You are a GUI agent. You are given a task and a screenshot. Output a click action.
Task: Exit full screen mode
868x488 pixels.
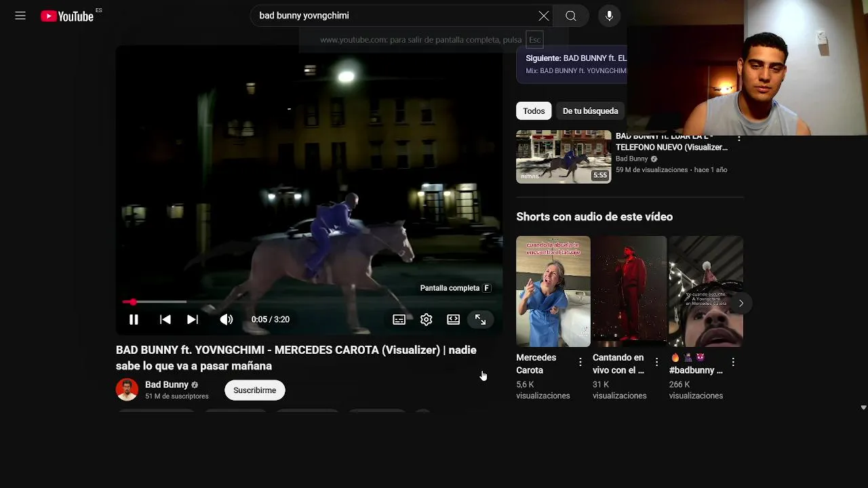(x=480, y=319)
